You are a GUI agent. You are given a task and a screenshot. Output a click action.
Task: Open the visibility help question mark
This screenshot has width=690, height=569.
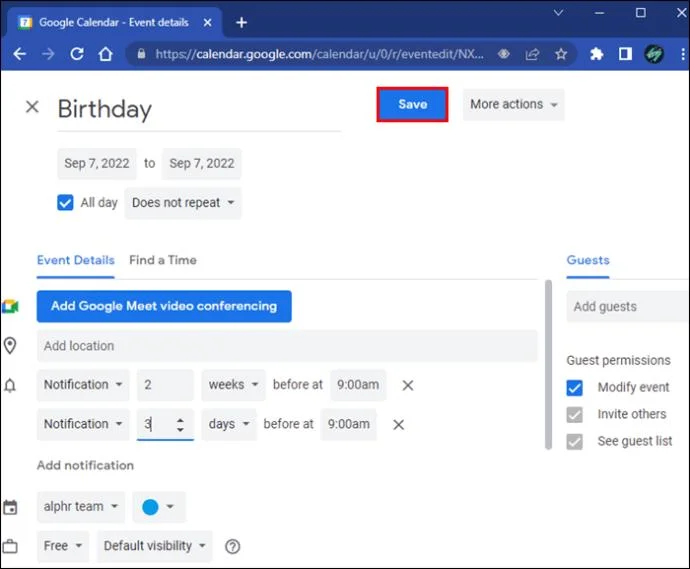[x=232, y=547]
